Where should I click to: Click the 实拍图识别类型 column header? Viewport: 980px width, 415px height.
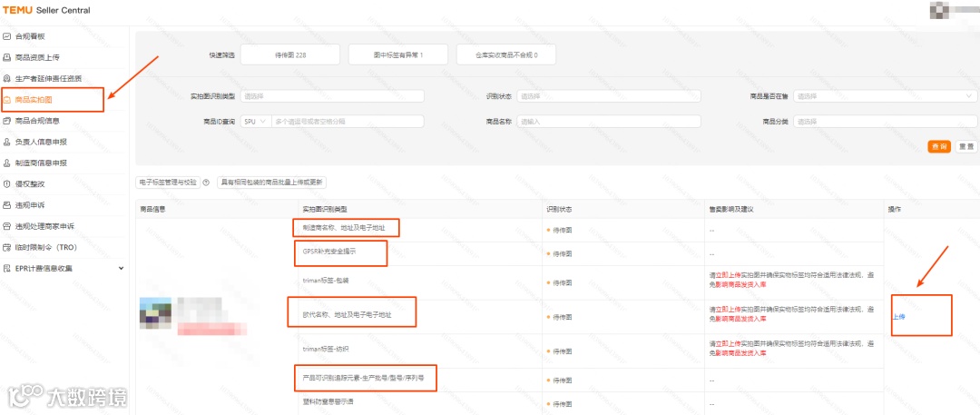click(x=325, y=209)
